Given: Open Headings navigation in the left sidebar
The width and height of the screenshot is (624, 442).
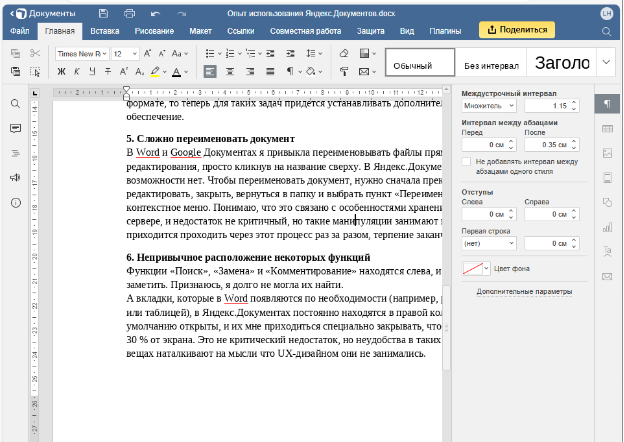Looking at the screenshot, I should [x=16, y=153].
